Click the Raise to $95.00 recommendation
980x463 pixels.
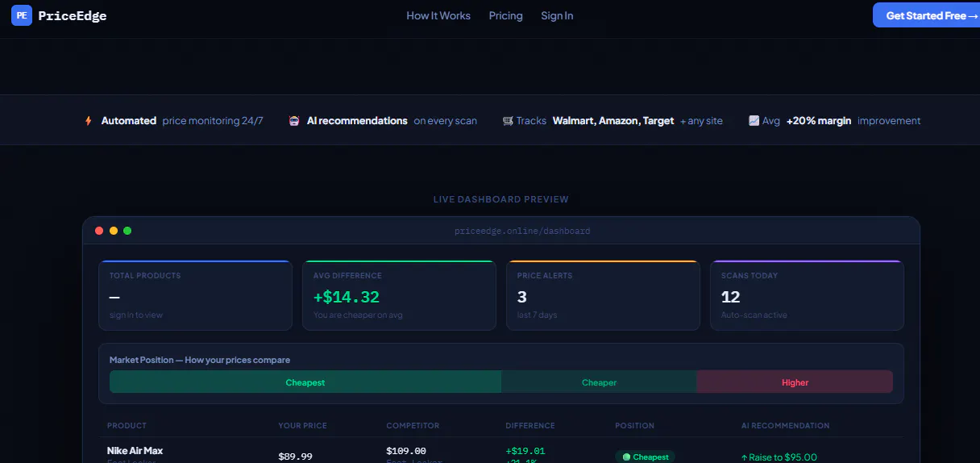[x=779, y=457]
